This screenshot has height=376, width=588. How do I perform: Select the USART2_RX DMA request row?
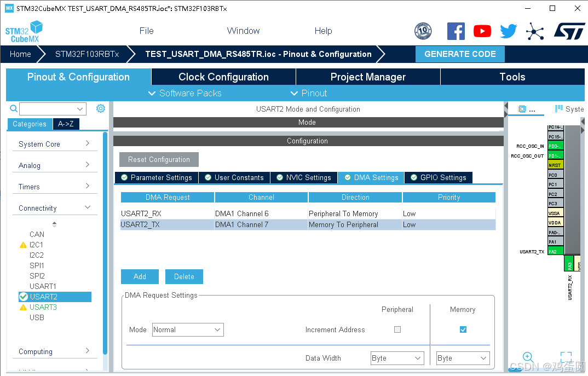[308, 213]
